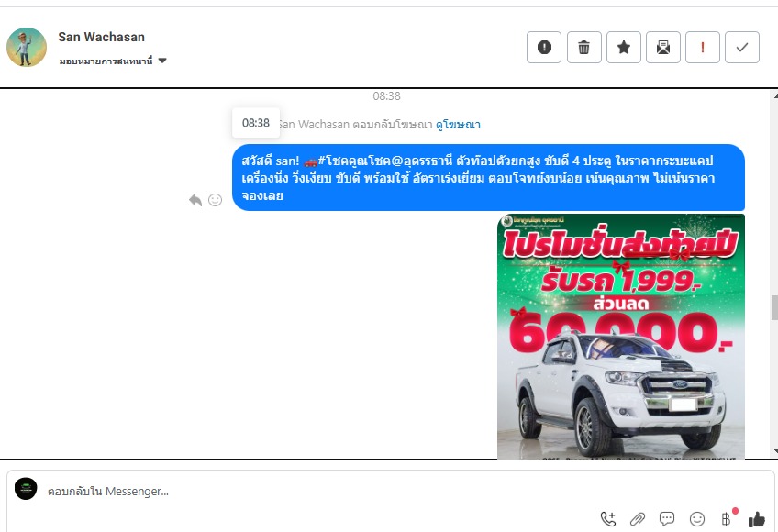778x532 pixels.
Task: Open the Ford truck promotion image
Action: (x=621, y=337)
